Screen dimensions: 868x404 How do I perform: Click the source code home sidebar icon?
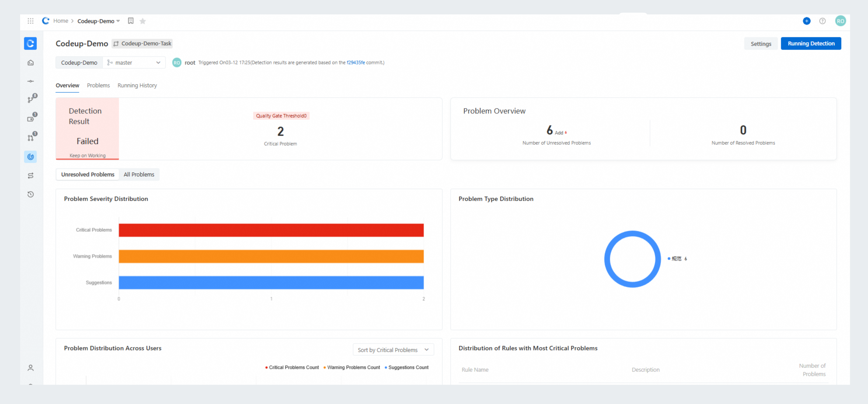coord(31,63)
